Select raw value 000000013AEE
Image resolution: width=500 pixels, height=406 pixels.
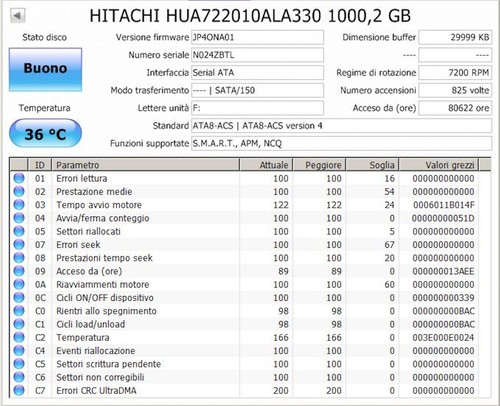pos(443,271)
